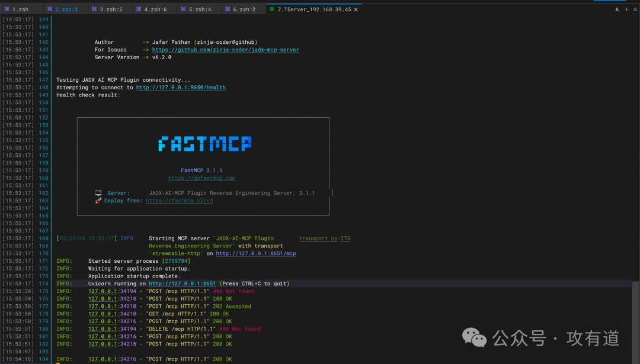Click 127.0.0.1:34216 address on line 184
This screenshot has width=640, height=364.
point(112,359)
